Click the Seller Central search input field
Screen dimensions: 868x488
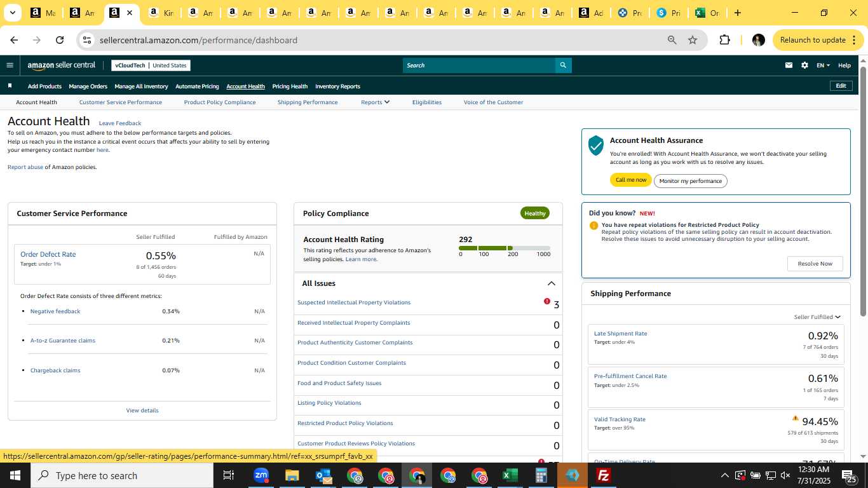point(479,65)
